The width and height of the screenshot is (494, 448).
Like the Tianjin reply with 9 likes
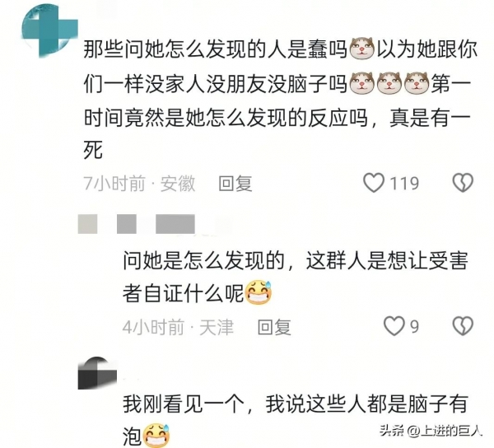pos(394,326)
